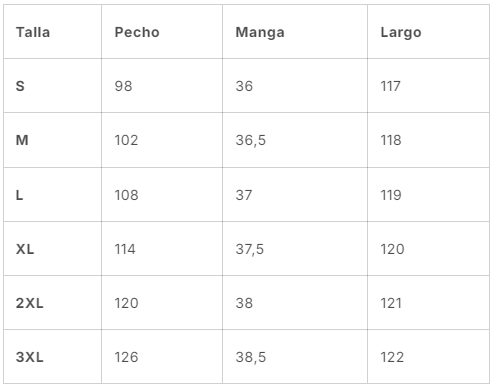Select the Pecho value 102
Image resolution: width=494 pixels, height=388 pixels.
[x=126, y=140]
